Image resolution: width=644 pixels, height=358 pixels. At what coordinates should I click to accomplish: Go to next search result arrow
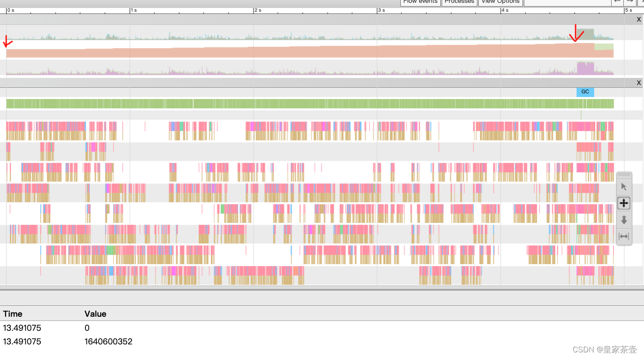coord(630,2)
